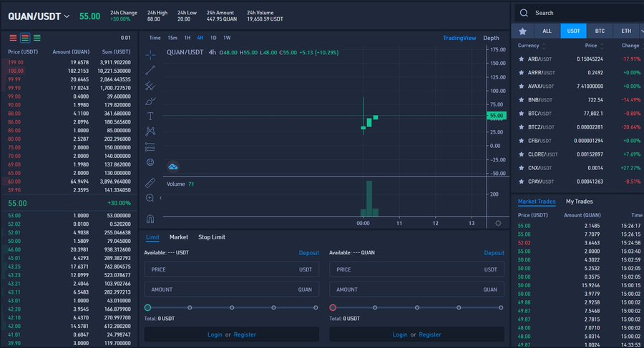Select the zoom in tool
The width and height of the screenshot is (644, 348).
tap(150, 198)
